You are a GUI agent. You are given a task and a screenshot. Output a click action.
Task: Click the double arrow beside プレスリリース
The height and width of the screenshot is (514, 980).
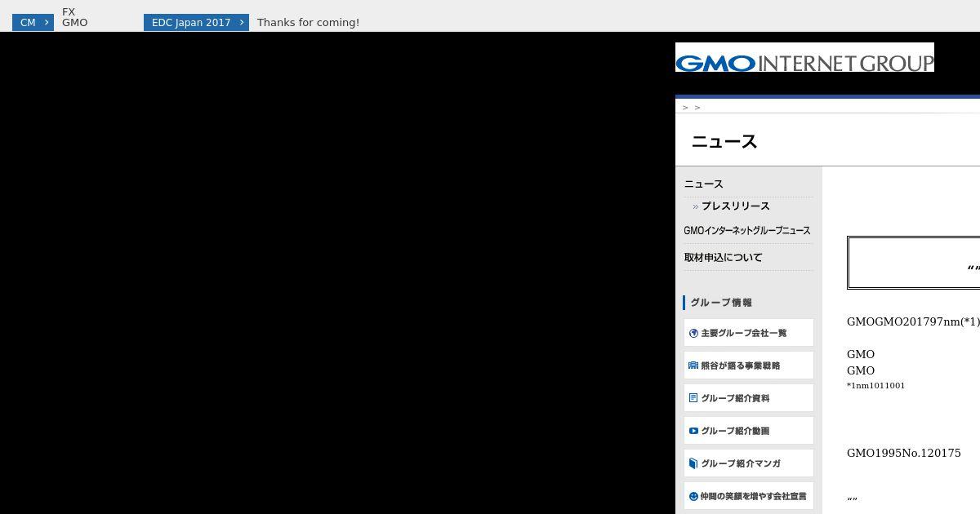(696, 207)
